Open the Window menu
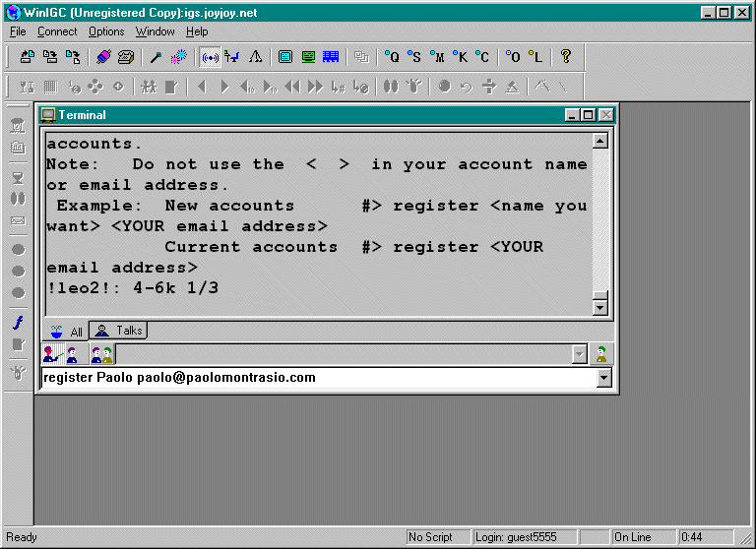Image resolution: width=756 pixels, height=549 pixels. (x=155, y=31)
